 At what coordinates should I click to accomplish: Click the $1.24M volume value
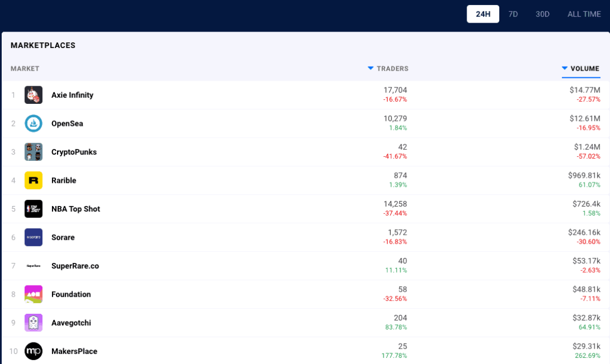pos(587,147)
